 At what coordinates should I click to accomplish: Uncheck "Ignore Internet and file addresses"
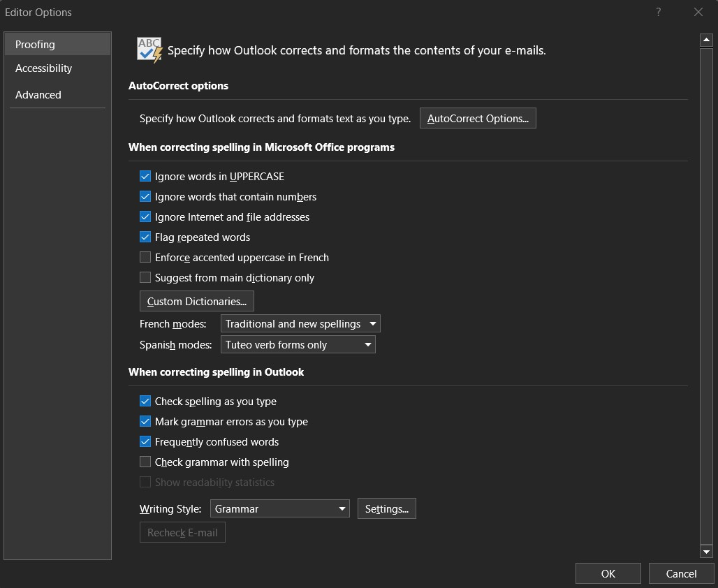tap(145, 216)
